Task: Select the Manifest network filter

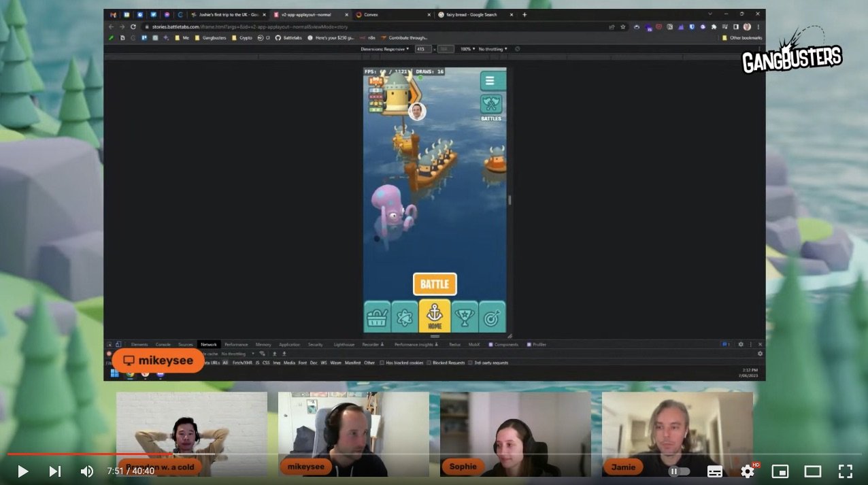Action: 352,363
